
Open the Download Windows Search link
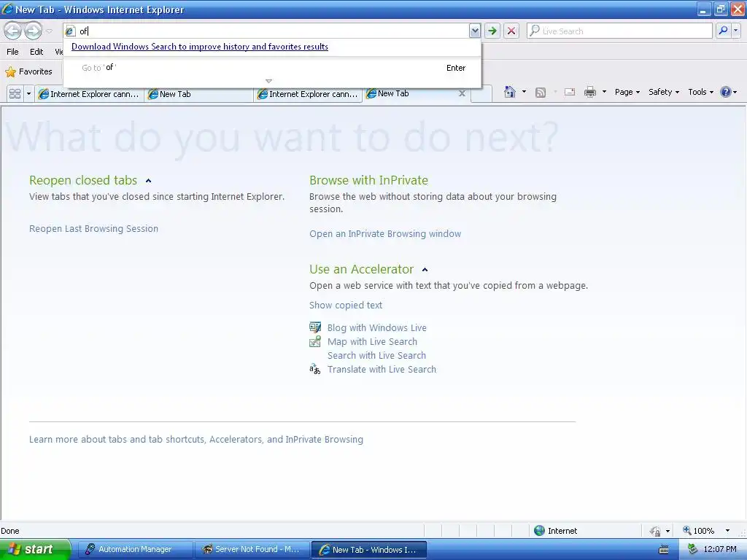(200, 47)
